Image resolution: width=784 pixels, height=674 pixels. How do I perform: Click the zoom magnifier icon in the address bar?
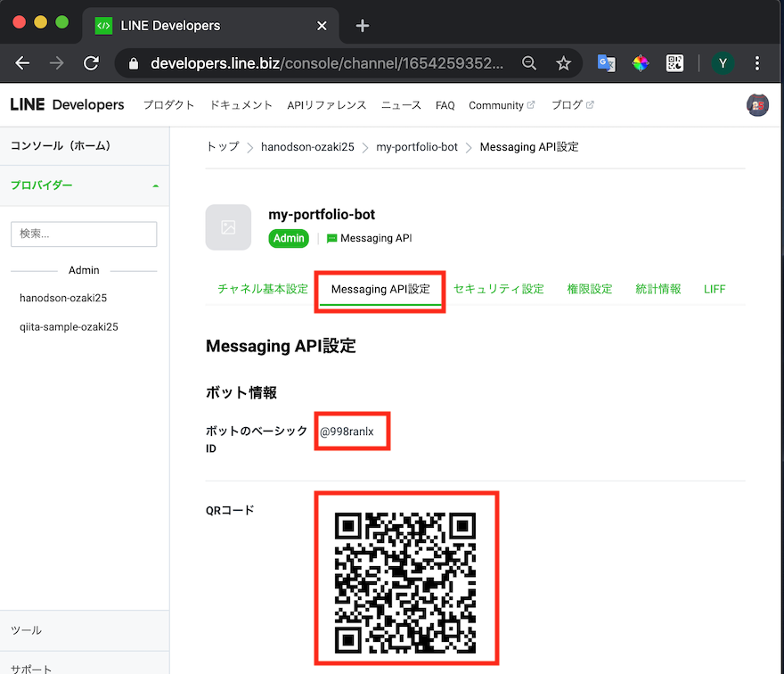point(529,63)
